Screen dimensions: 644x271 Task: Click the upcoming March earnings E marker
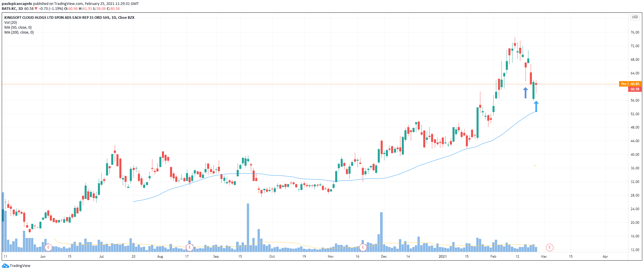click(x=549, y=248)
